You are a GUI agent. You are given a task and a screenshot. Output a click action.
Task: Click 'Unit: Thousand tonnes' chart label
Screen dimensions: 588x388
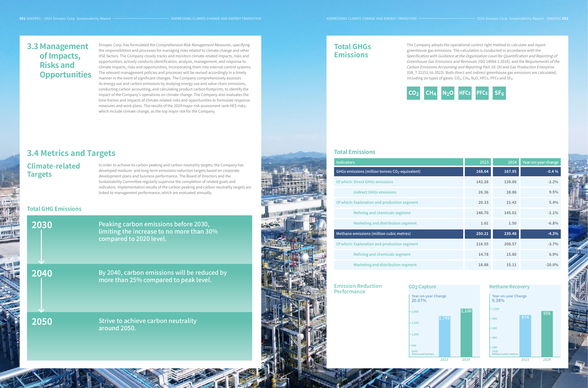(423, 353)
